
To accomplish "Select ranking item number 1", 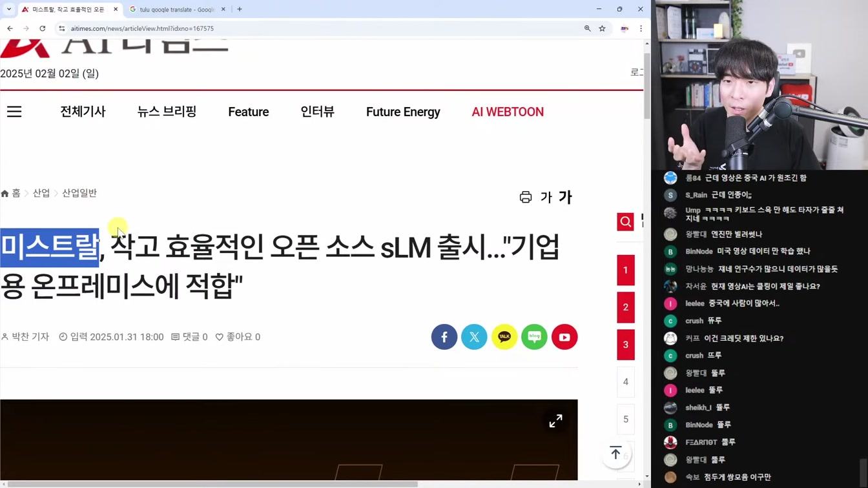I will (x=626, y=270).
